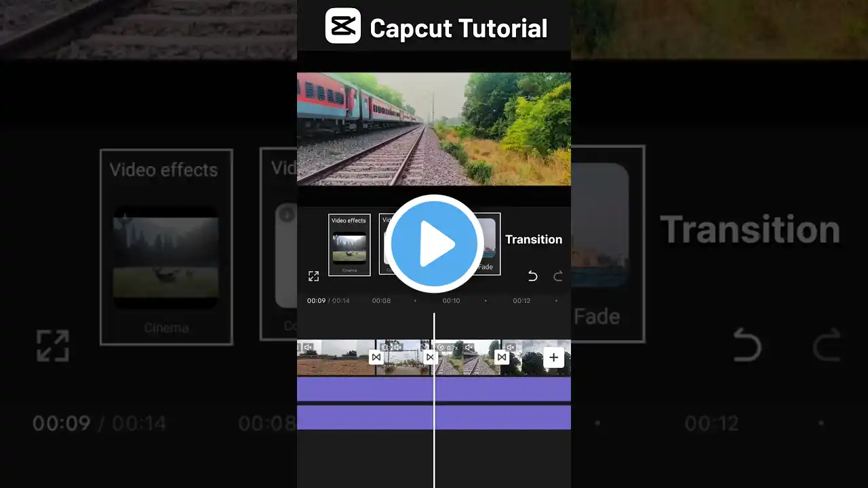The image size is (868, 488).
Task: Click the 0.7x speed badge
Action: pos(448,347)
